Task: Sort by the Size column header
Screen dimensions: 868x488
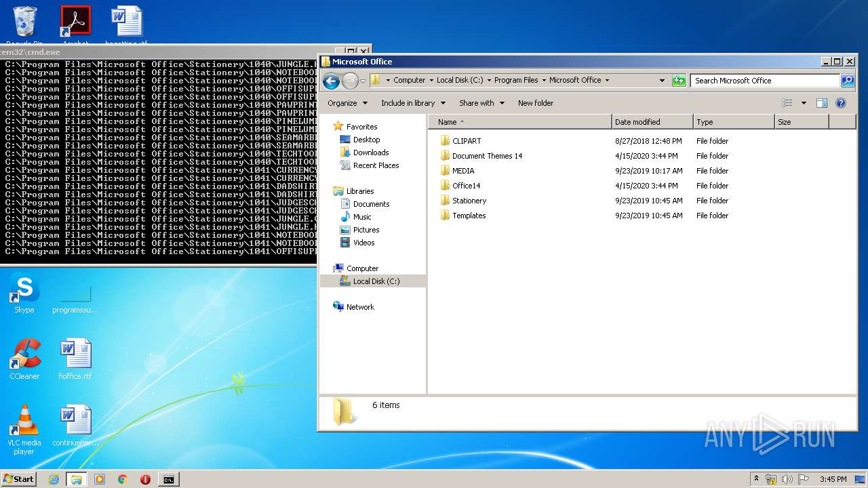Action: 802,122
